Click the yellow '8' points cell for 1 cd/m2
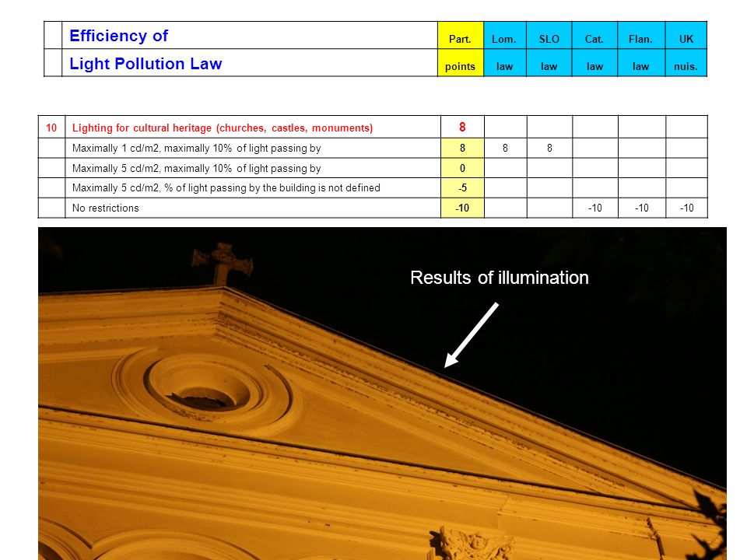 (462, 148)
